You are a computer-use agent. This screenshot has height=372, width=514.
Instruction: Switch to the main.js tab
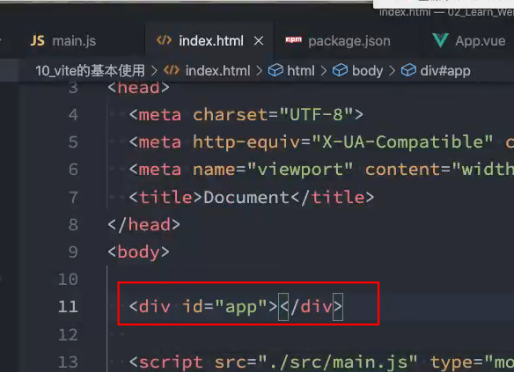click(x=63, y=41)
